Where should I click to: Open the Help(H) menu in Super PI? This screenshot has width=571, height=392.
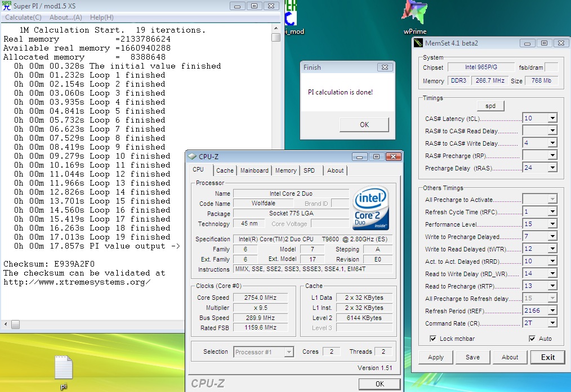point(101,17)
